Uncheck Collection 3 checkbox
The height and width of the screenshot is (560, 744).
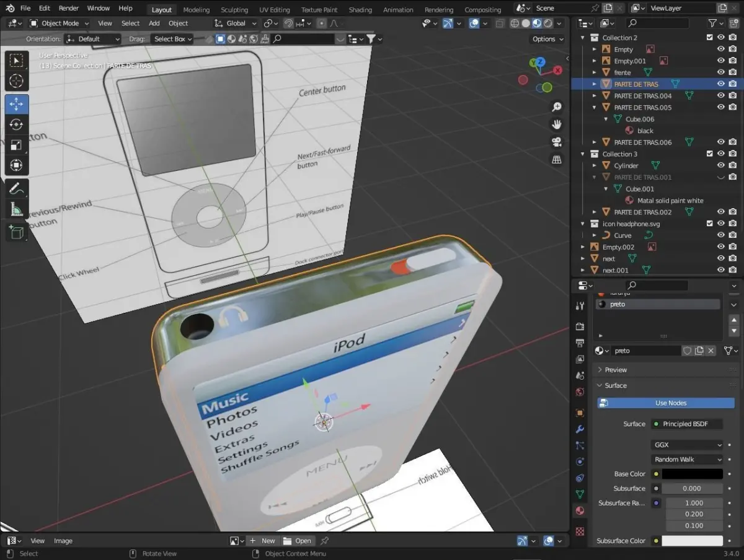(710, 154)
